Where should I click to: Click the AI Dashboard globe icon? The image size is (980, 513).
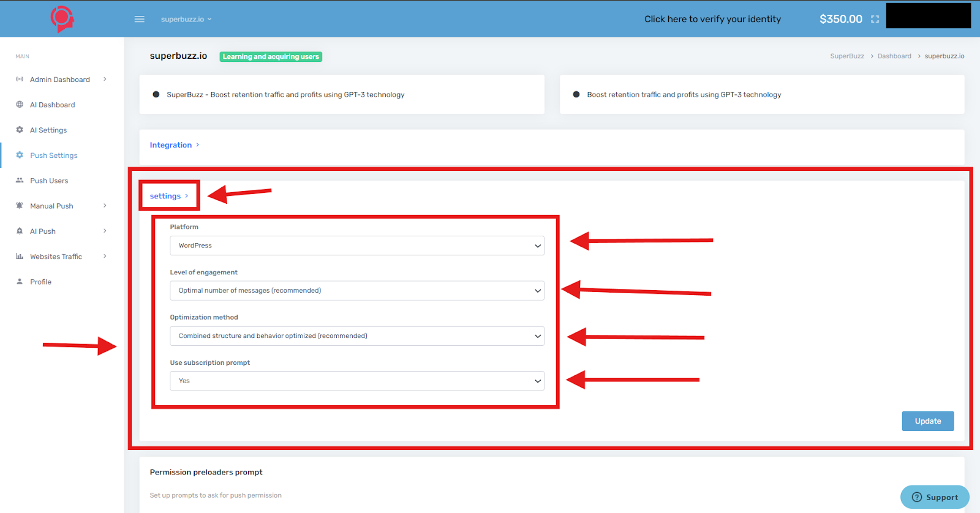[x=20, y=105]
